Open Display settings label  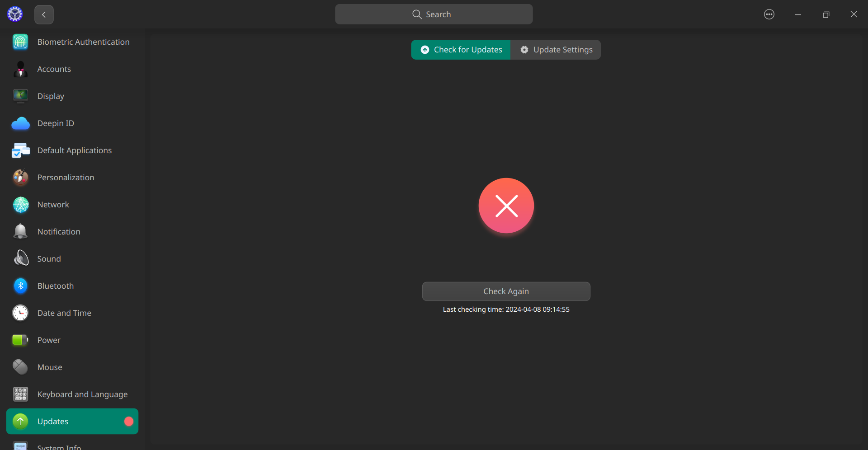pos(51,96)
